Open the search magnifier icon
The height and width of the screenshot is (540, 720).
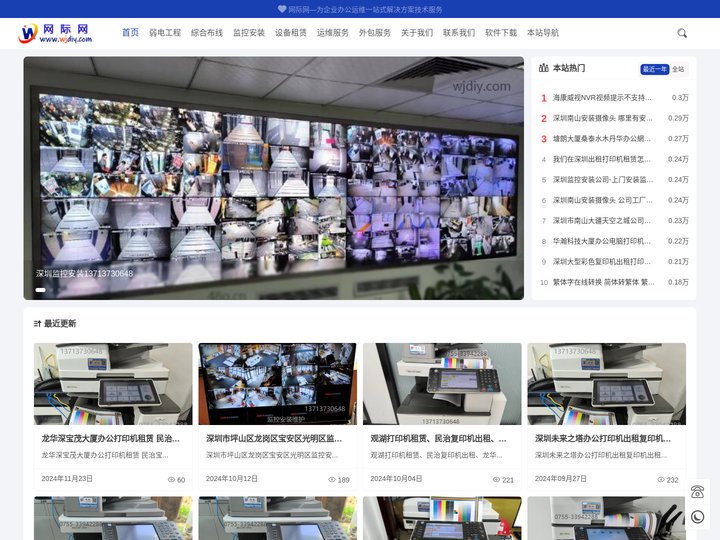point(682,33)
